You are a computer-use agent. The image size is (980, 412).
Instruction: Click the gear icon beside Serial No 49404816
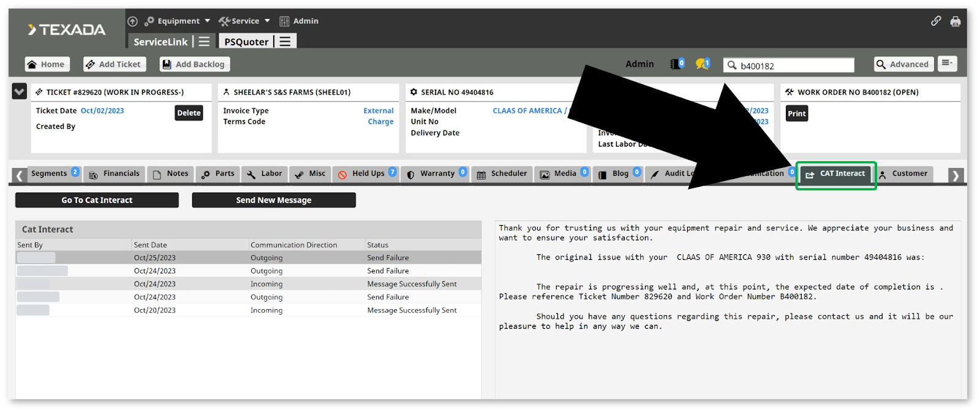pos(413,92)
